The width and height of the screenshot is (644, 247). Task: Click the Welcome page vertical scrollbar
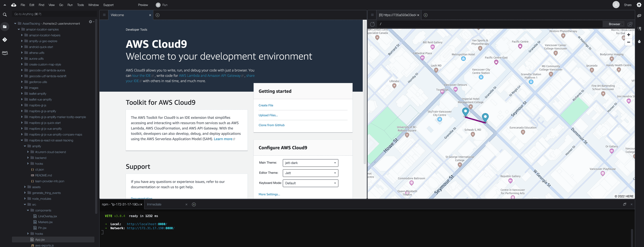pyautogui.click(x=365, y=93)
